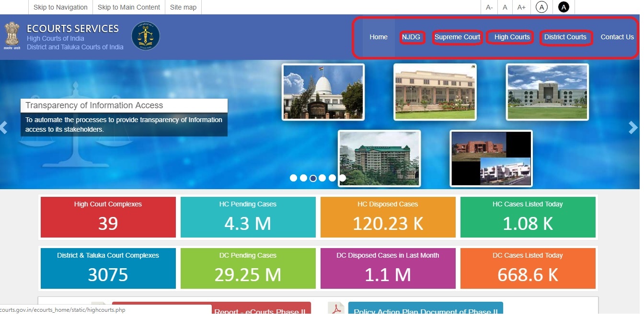The width and height of the screenshot is (644, 318).
Task: Open the District Courts menu item
Action: pyautogui.click(x=566, y=37)
